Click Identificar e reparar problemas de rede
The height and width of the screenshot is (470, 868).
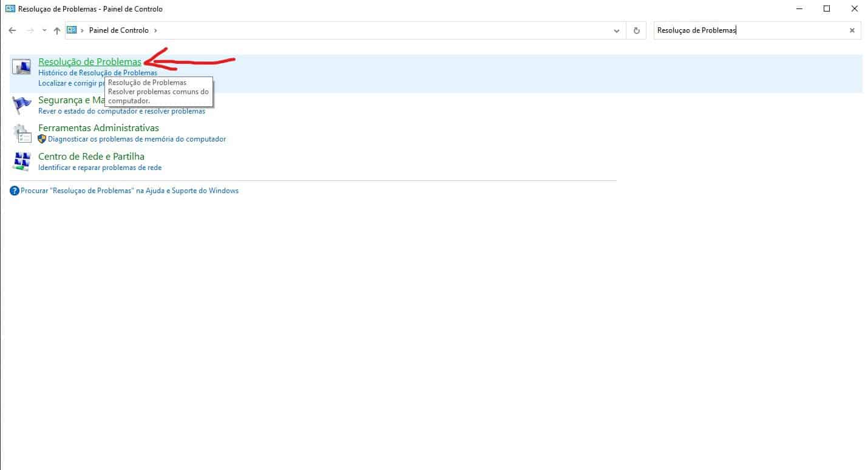coord(100,168)
